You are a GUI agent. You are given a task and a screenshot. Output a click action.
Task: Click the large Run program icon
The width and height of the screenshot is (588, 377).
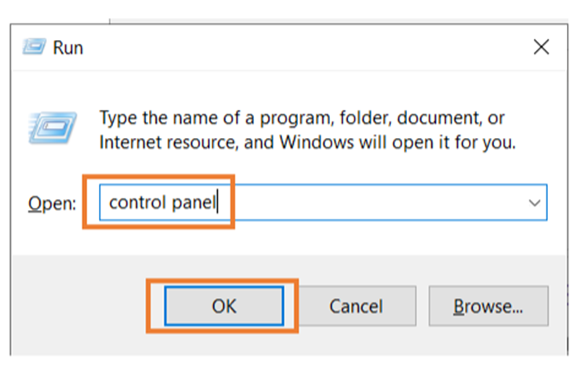[53, 128]
